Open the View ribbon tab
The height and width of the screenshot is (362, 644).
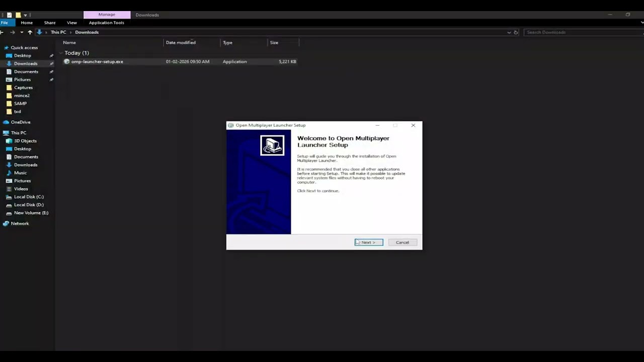click(x=72, y=23)
